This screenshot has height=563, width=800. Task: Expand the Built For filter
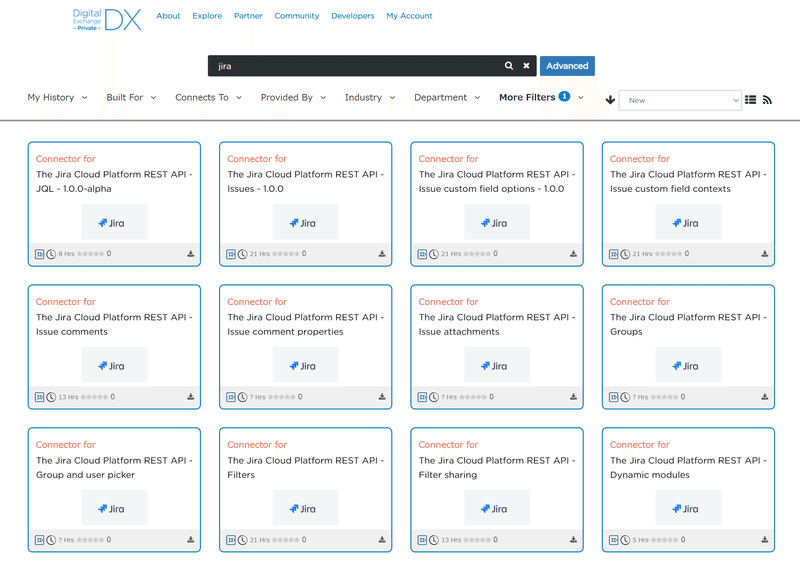(x=131, y=97)
